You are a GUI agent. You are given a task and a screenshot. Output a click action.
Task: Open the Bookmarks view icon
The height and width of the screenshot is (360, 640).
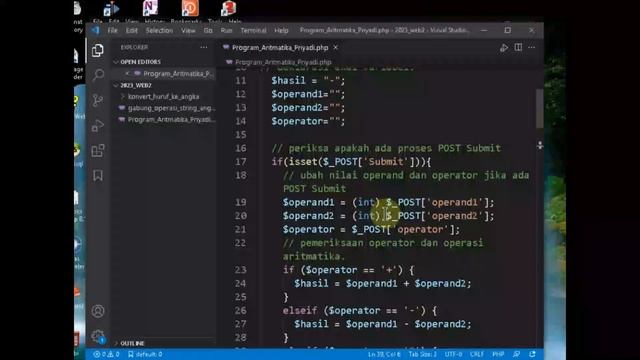click(98, 176)
